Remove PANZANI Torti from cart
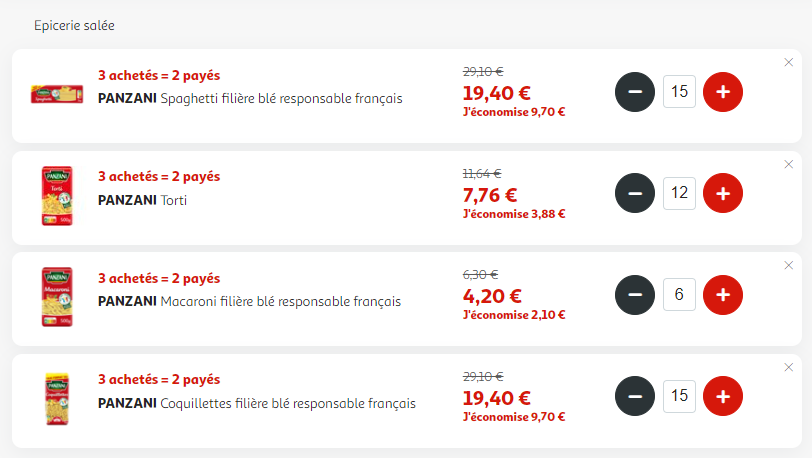The width and height of the screenshot is (812, 458). pos(789,164)
